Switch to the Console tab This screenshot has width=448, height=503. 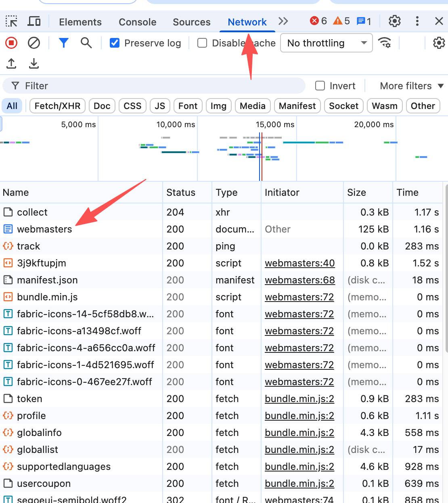(x=137, y=22)
